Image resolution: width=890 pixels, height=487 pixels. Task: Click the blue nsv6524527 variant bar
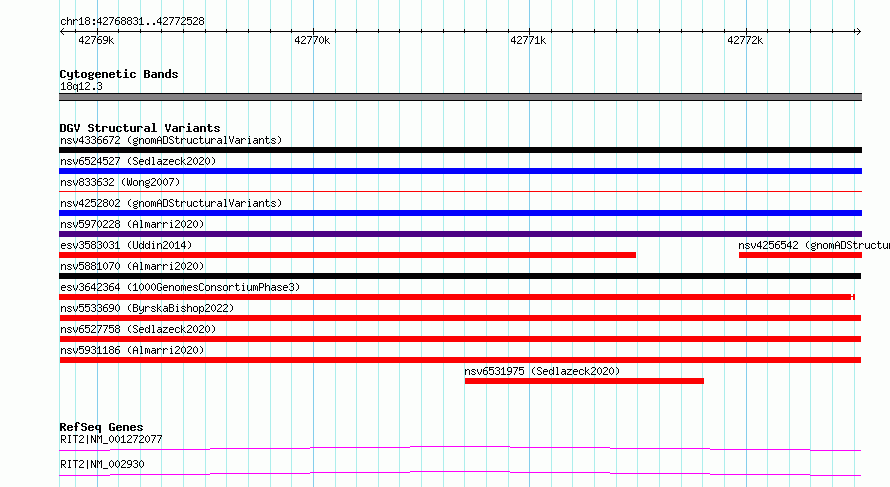tap(460, 171)
